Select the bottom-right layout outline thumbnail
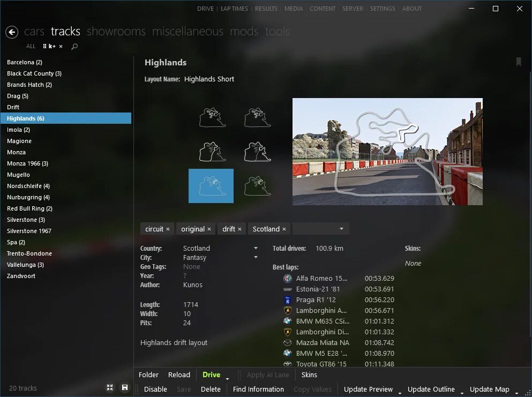532x397 pixels. click(x=258, y=186)
